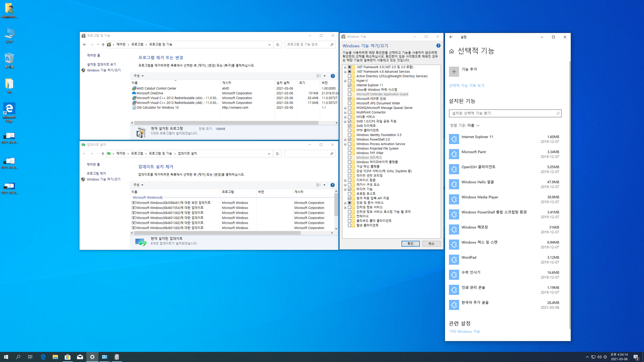This screenshot has width=644, height=362.
Task: Open File Explorer from the taskbar
Action: [x=55, y=357]
